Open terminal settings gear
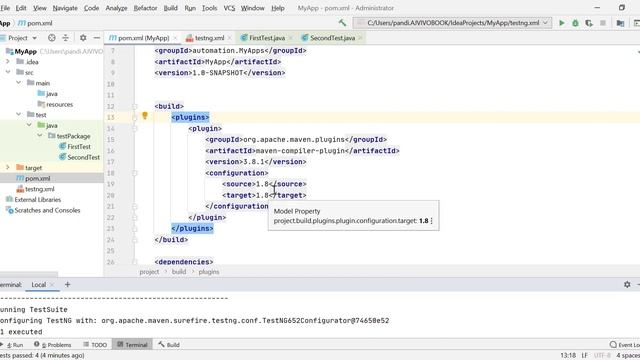This screenshot has height=360, width=640. 627,284
